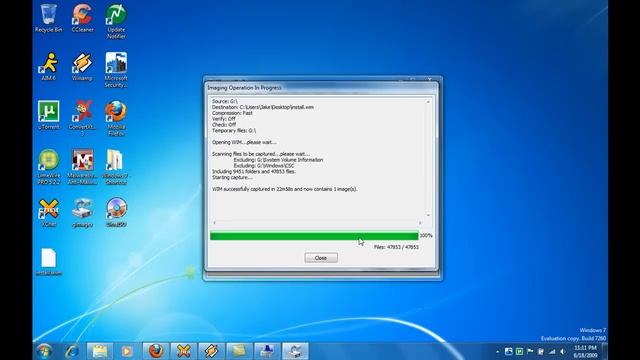
Task: Click the 'Compression: Fast' log line
Action: tap(232, 113)
